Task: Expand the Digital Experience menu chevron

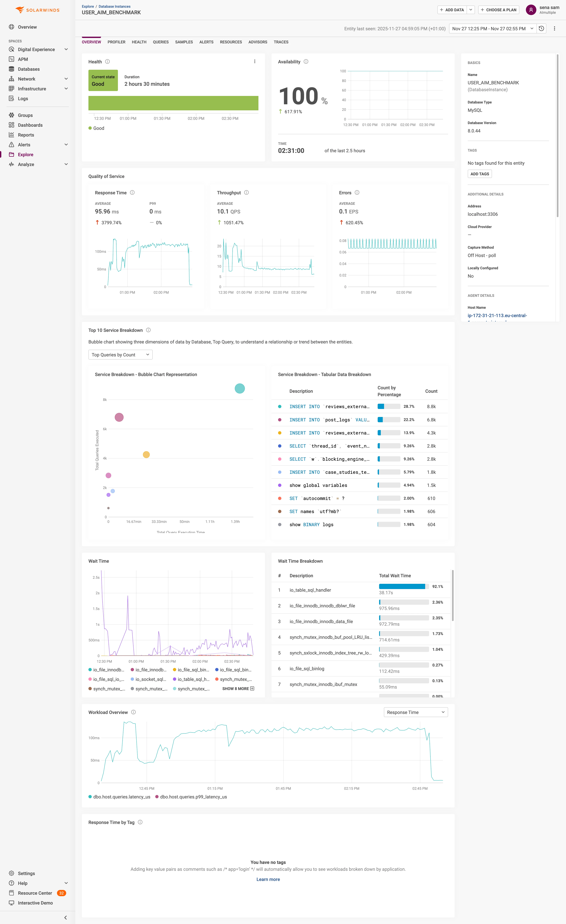Action: [x=66, y=49]
